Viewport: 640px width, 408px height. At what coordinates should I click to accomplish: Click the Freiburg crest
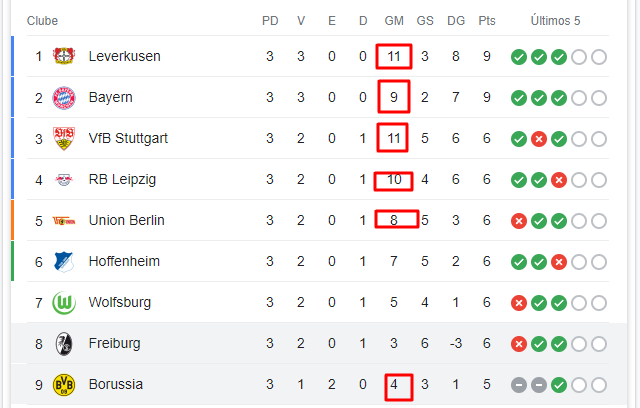(64, 344)
